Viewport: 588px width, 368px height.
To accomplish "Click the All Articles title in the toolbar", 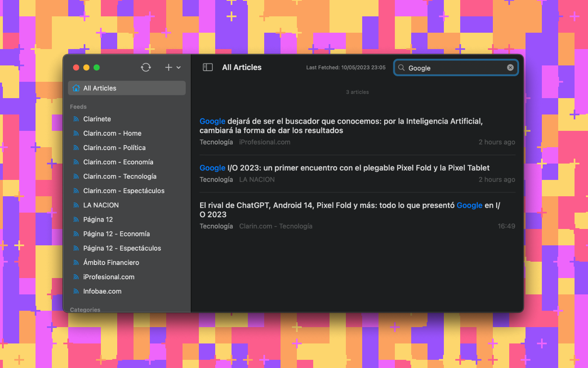I will pyautogui.click(x=242, y=67).
